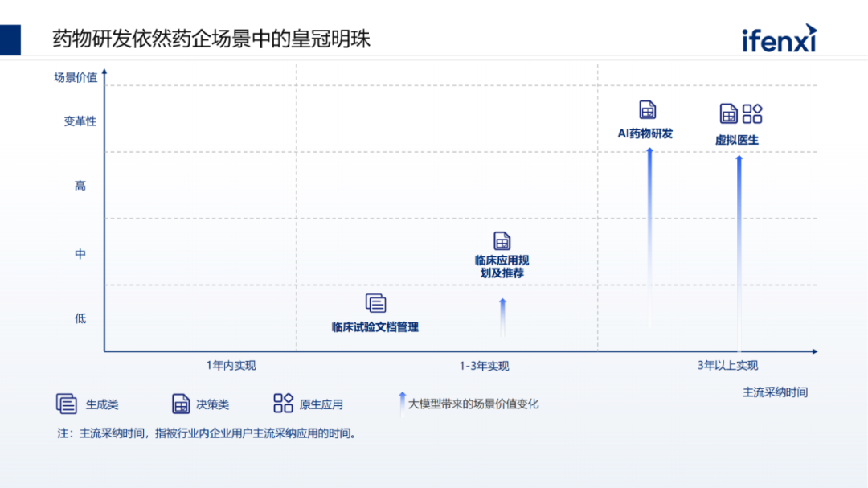The width and height of the screenshot is (868, 488).
Task: Click the 3年以上实现 axis label
Action: pyautogui.click(x=727, y=365)
